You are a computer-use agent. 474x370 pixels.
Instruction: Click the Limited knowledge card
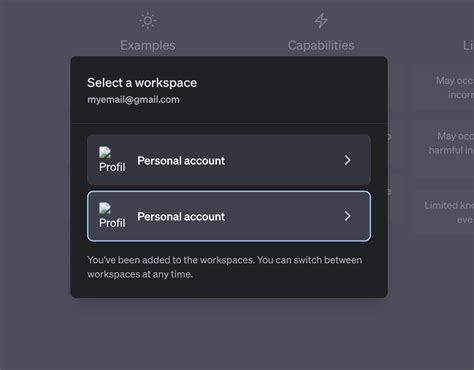pos(445,212)
